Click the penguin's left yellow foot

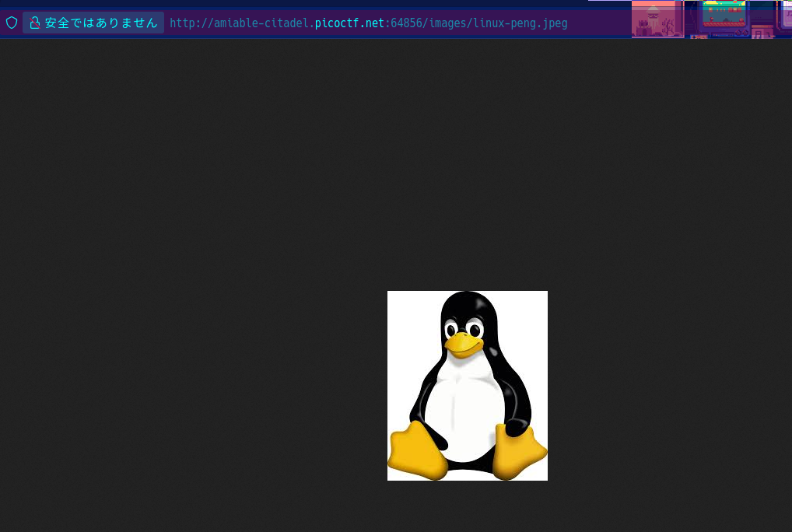click(x=417, y=451)
